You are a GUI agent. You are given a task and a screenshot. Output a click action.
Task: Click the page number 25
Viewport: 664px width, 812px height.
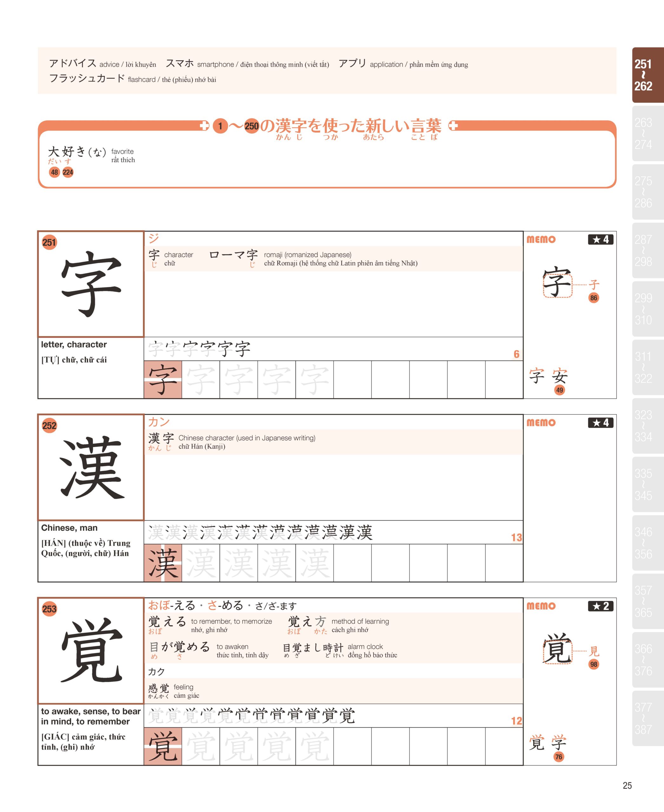click(x=627, y=786)
